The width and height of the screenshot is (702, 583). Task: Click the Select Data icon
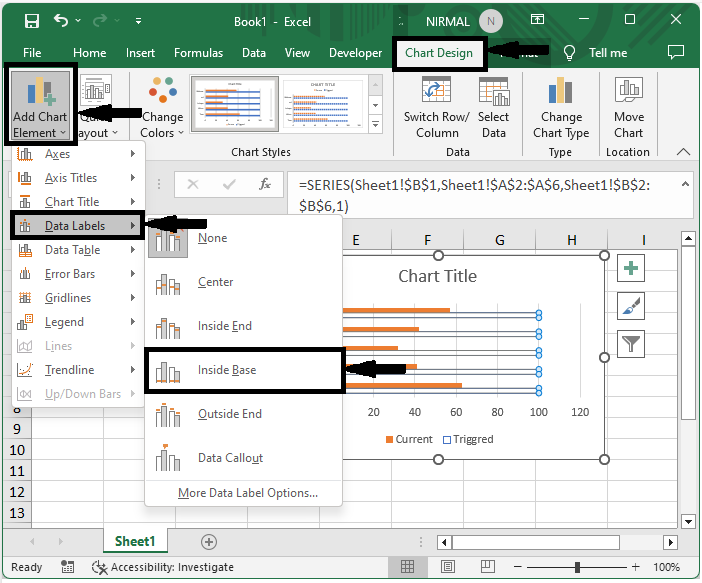(x=493, y=91)
